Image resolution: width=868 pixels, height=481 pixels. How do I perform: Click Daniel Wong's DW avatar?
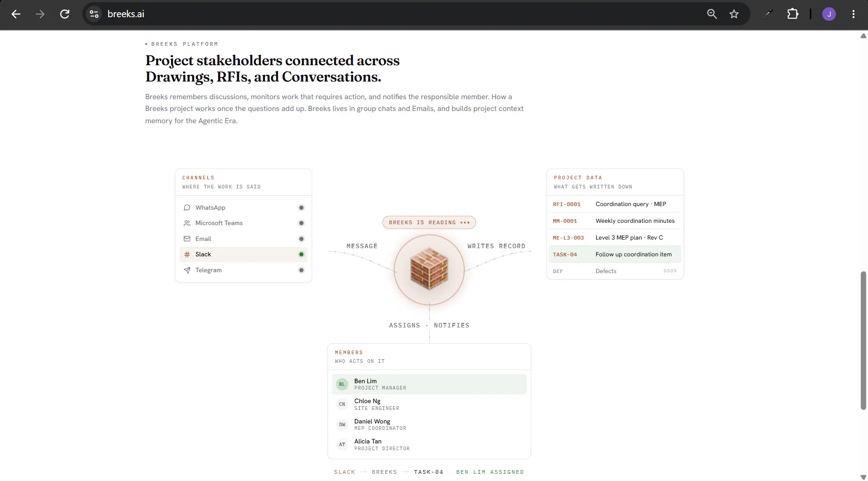342,424
